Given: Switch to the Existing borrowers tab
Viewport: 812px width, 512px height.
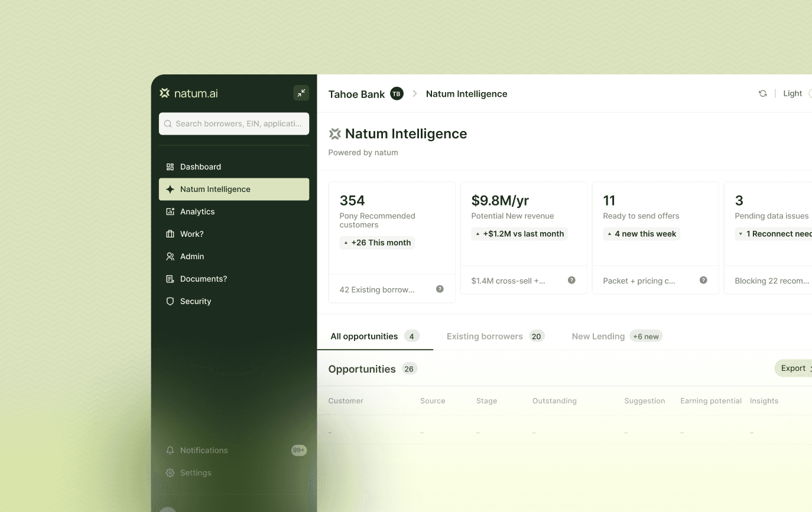Looking at the screenshot, I should tap(495, 337).
